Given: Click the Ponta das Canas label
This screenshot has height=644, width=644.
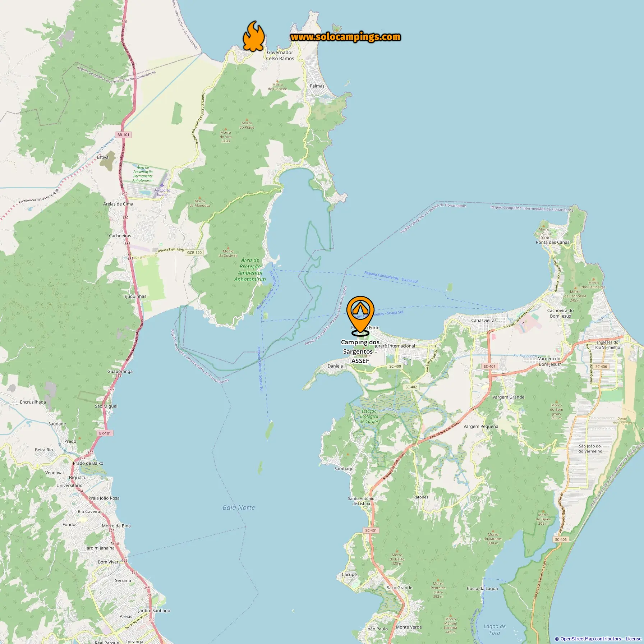Looking at the screenshot, I should point(553,242).
